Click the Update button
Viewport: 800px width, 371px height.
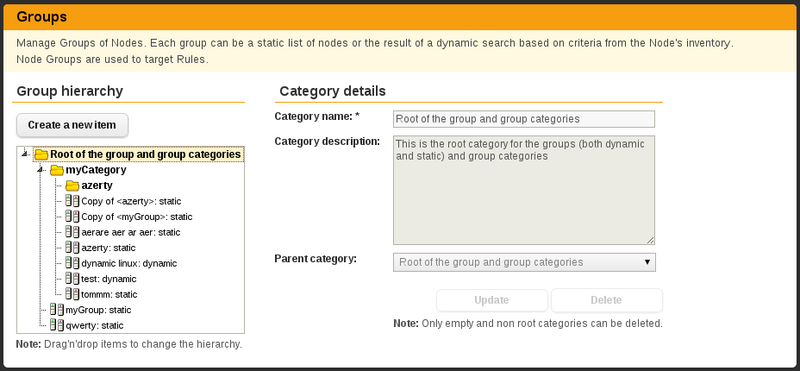(492, 300)
